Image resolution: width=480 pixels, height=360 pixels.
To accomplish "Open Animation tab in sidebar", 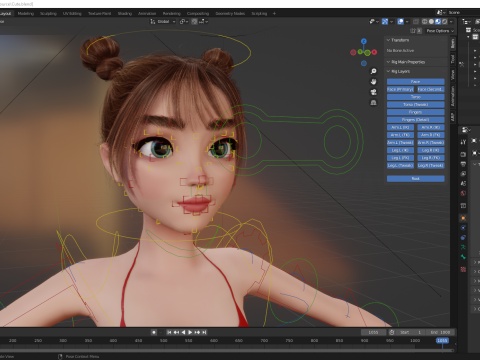I will (x=453, y=96).
